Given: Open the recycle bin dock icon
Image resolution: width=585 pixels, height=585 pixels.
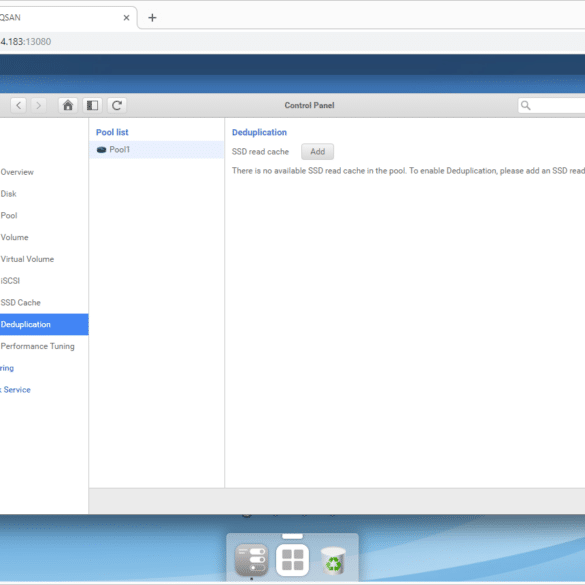Looking at the screenshot, I should tap(333, 560).
